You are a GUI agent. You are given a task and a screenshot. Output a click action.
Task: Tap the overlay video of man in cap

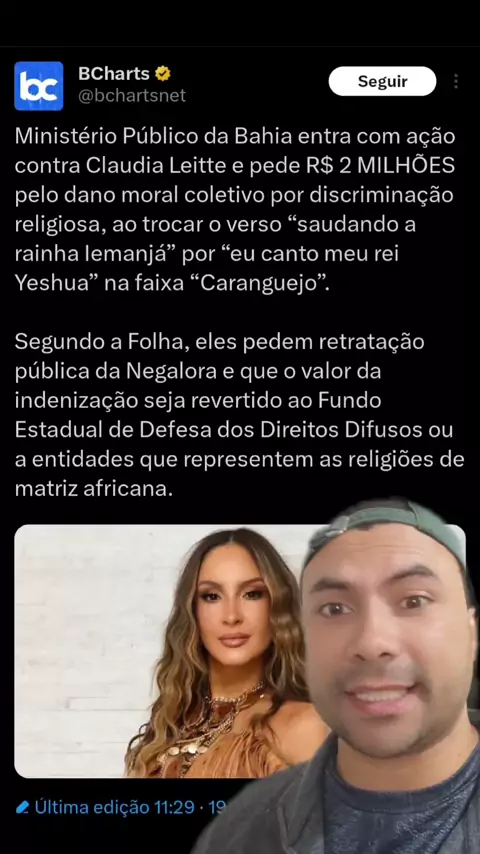tap(360, 675)
